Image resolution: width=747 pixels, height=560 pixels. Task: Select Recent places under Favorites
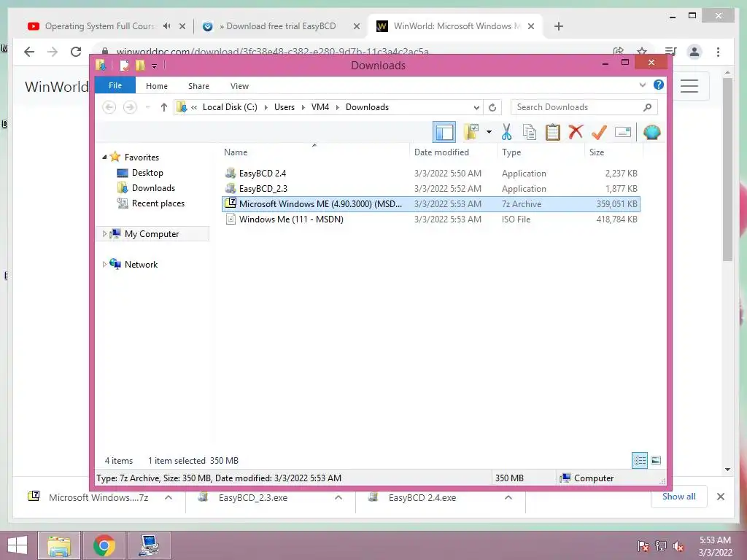coord(158,203)
